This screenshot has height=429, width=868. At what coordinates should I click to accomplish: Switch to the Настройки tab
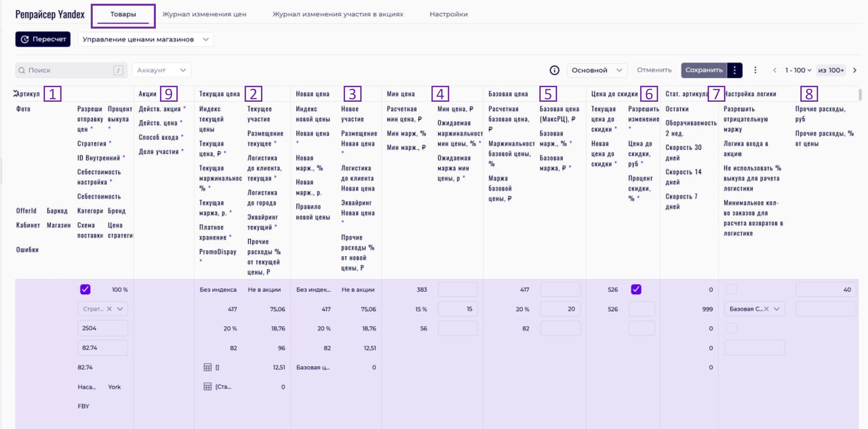coord(448,14)
